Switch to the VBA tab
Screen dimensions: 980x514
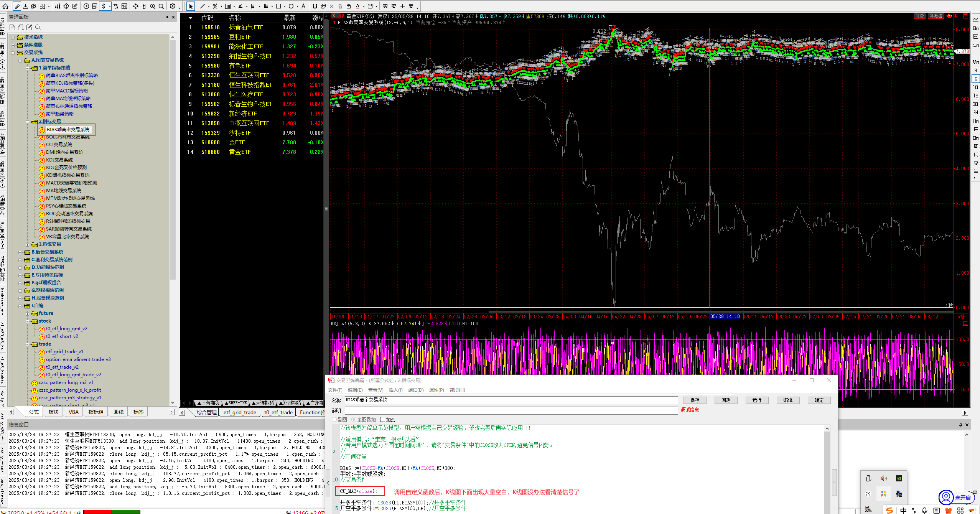[73, 412]
